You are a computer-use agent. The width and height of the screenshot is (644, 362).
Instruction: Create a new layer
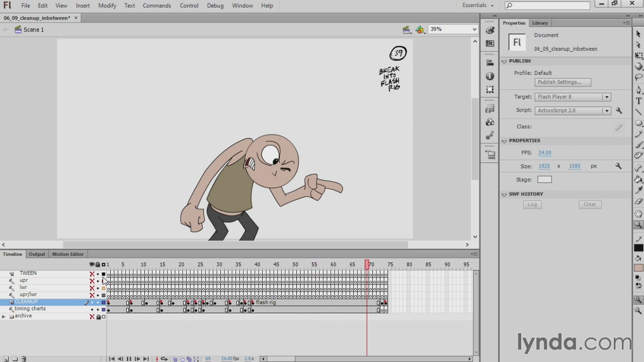[x=7, y=359]
